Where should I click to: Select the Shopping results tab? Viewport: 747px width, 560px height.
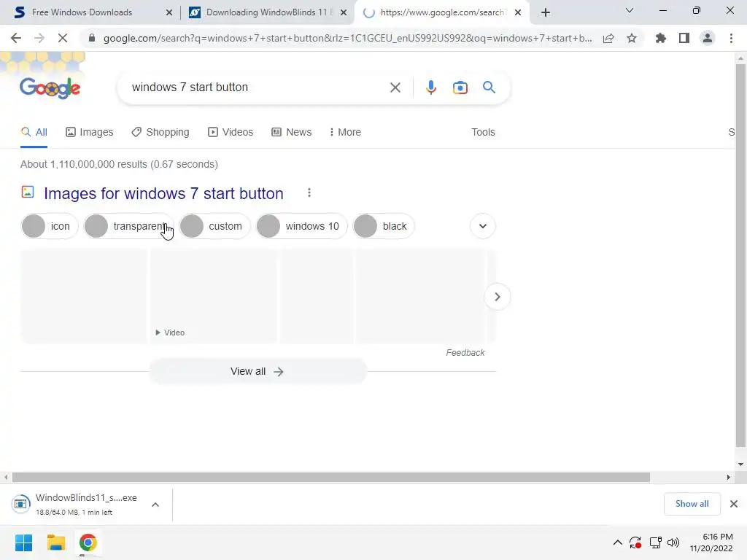(160, 133)
